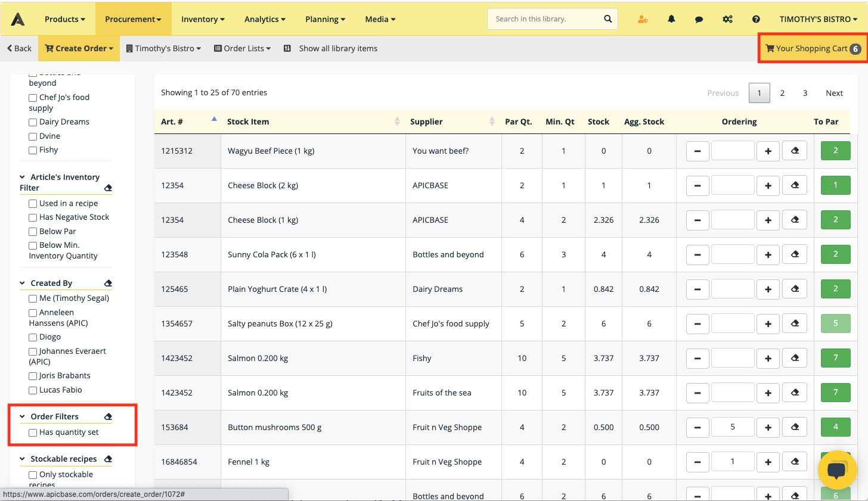Open Your Shopping Cart
The height and width of the screenshot is (501, 868).
813,48
